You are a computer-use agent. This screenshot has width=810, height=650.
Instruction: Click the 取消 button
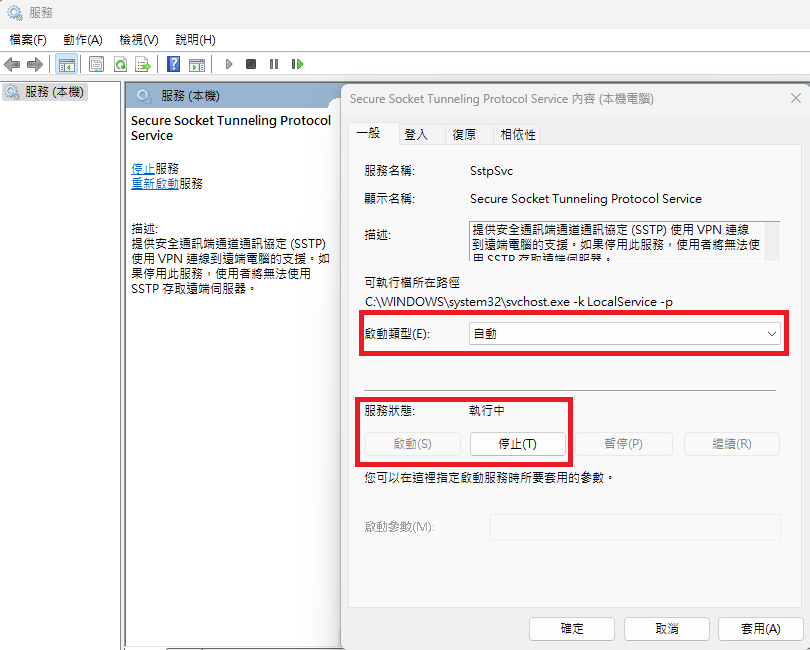[x=667, y=629]
